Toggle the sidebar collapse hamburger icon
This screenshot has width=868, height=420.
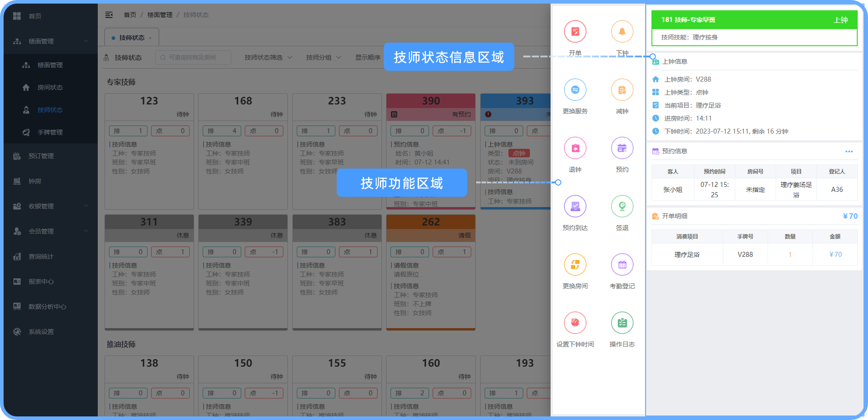(109, 15)
